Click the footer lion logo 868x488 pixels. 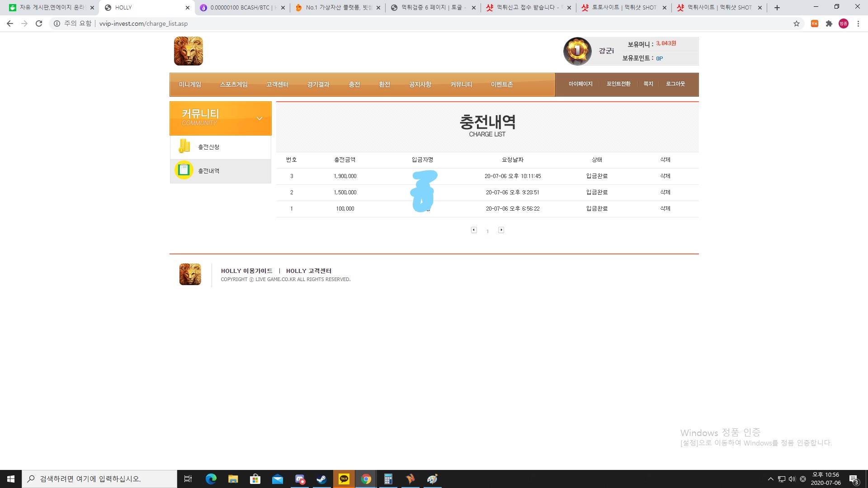click(190, 274)
